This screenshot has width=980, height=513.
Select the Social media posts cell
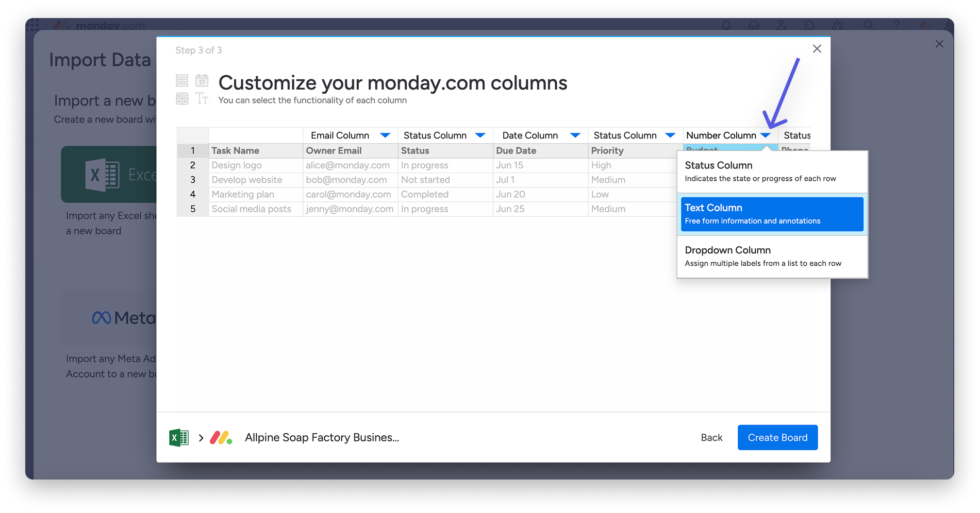256,209
